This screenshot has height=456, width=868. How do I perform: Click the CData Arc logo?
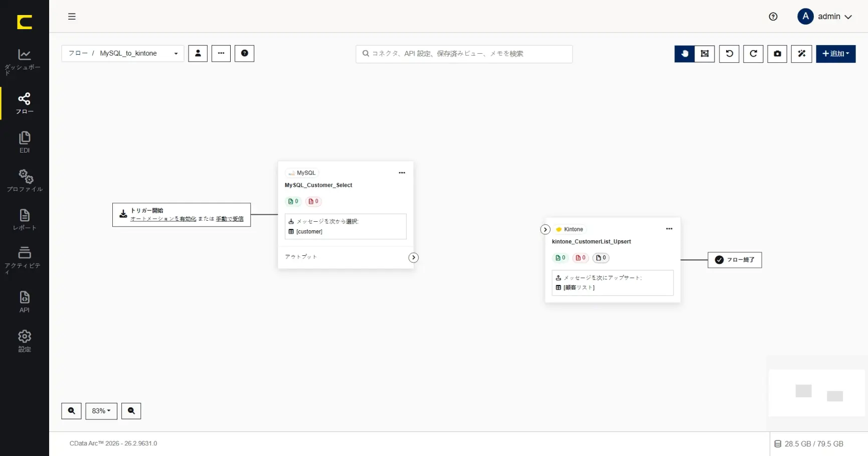(24, 22)
